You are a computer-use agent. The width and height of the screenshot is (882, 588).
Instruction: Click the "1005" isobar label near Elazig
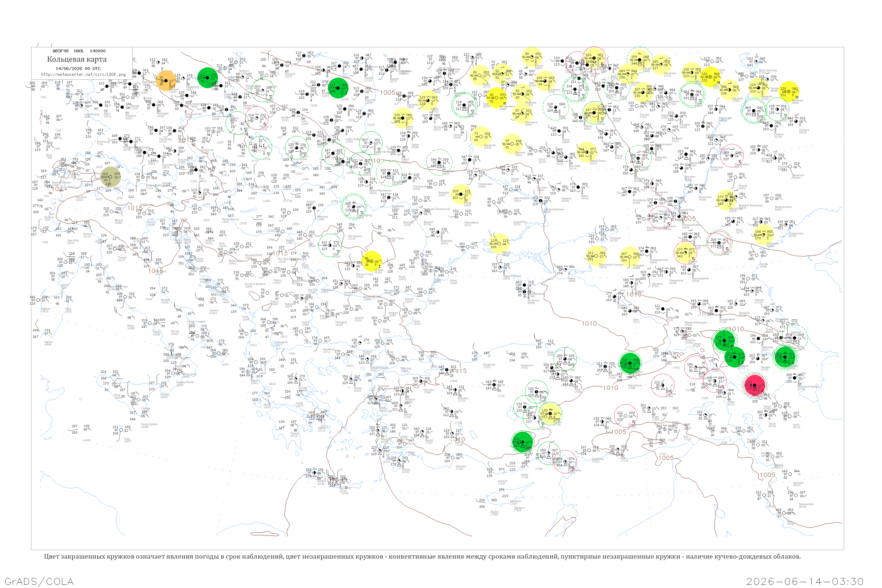[x=619, y=432]
